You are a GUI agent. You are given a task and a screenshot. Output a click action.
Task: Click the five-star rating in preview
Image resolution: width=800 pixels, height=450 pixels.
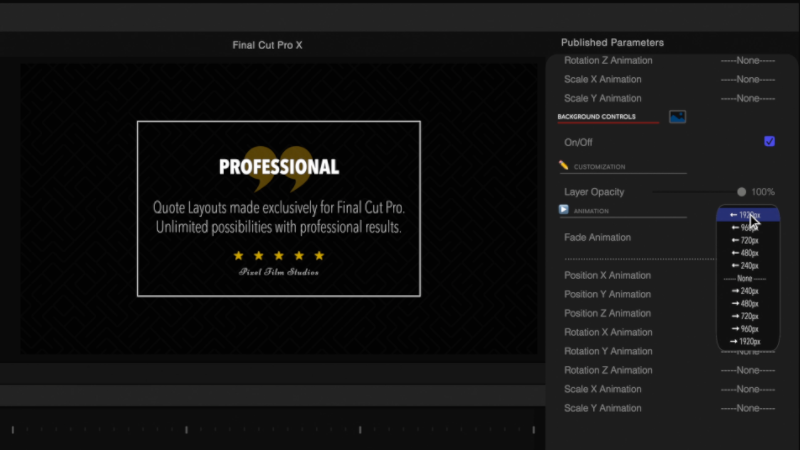[x=279, y=256]
